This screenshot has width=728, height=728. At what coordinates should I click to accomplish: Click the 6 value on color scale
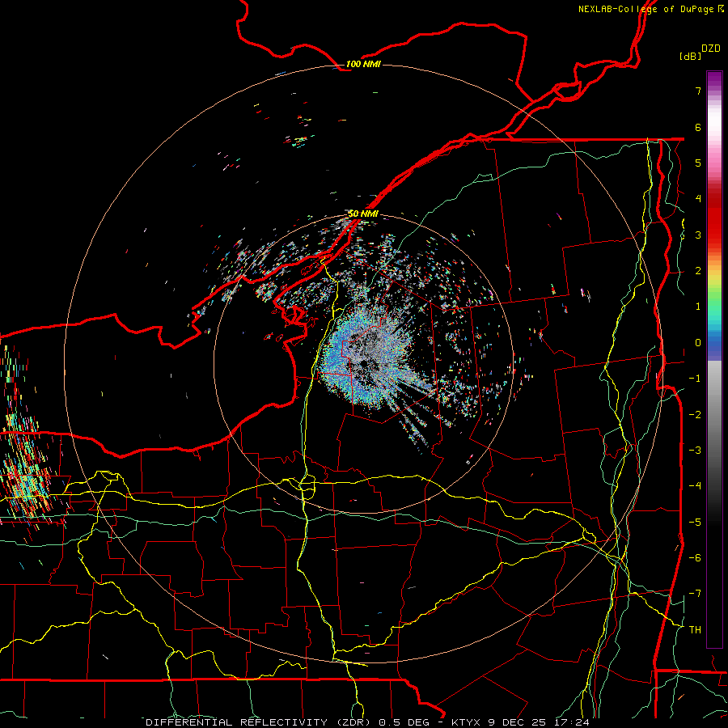pyautogui.click(x=698, y=127)
